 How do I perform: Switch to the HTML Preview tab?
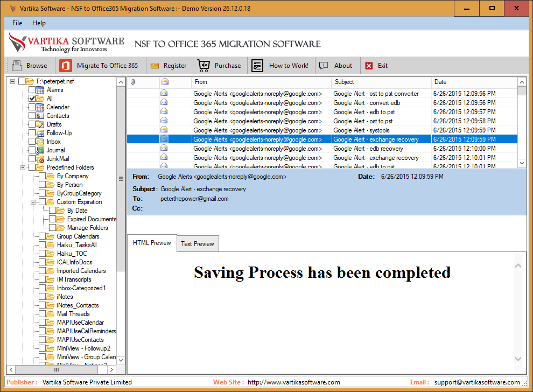pyautogui.click(x=152, y=243)
